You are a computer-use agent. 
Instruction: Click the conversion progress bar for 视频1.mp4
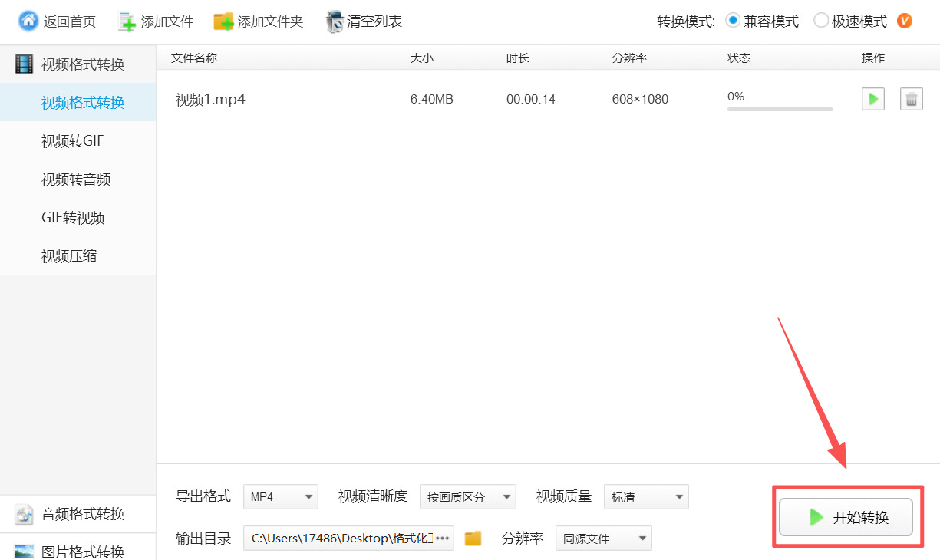(780, 109)
